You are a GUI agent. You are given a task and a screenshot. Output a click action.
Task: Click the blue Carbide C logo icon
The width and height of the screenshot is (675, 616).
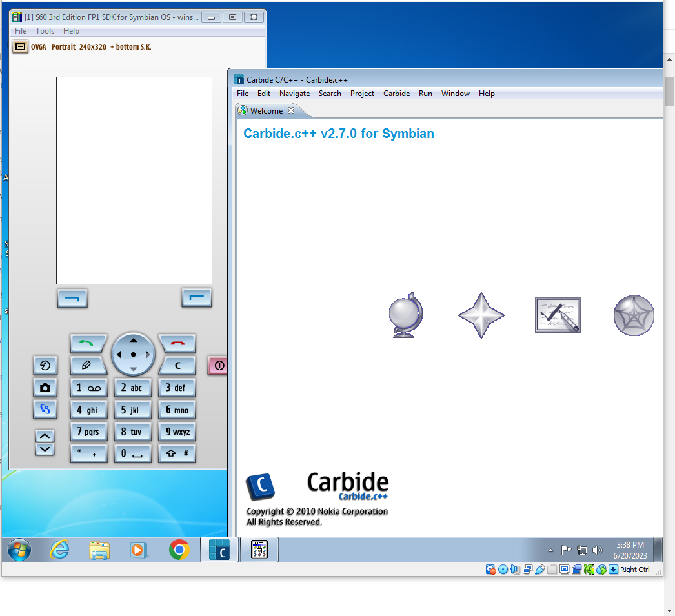click(261, 486)
